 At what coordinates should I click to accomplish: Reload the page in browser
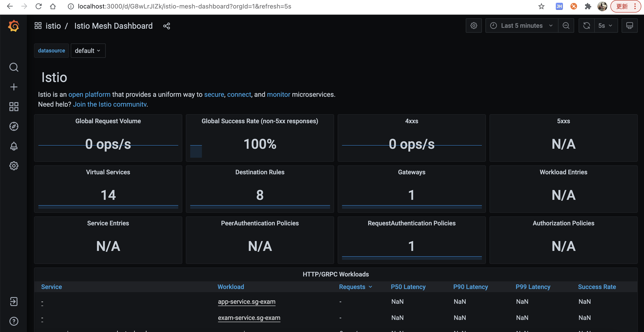coord(39,6)
